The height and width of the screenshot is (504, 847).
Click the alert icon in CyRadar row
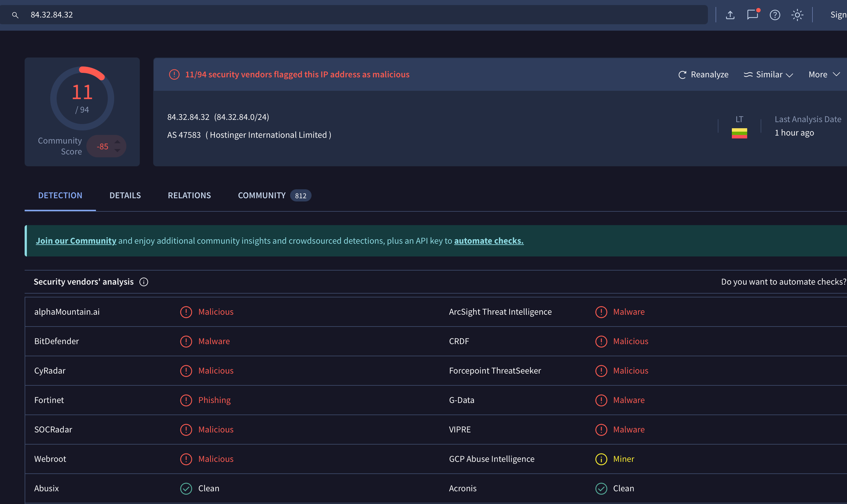coord(186,371)
